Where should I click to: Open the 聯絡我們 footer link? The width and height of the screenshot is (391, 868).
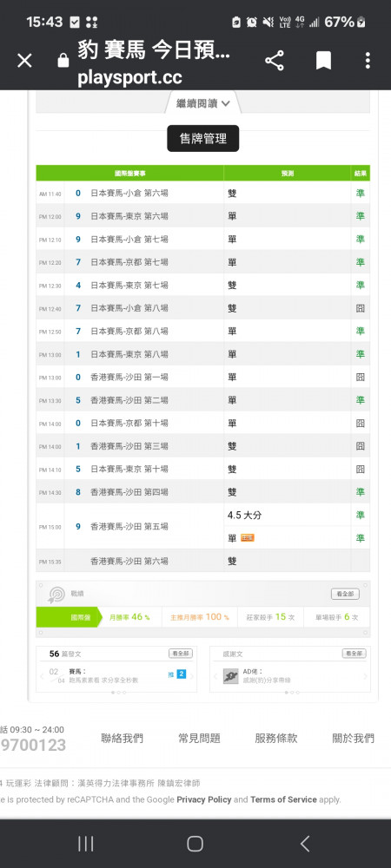122,738
